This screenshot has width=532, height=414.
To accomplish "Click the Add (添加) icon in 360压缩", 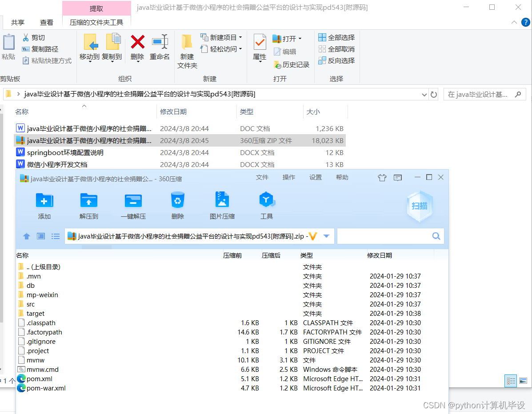I will coord(44,200).
